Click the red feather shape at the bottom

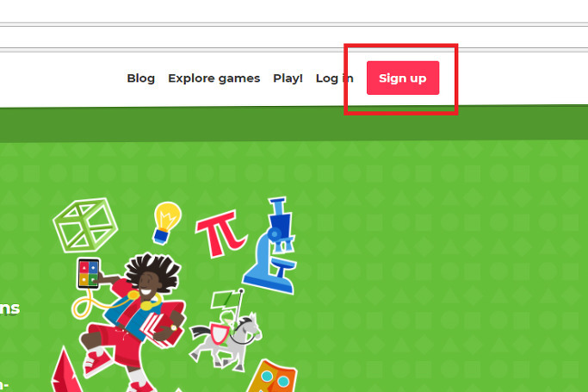(x=65, y=371)
